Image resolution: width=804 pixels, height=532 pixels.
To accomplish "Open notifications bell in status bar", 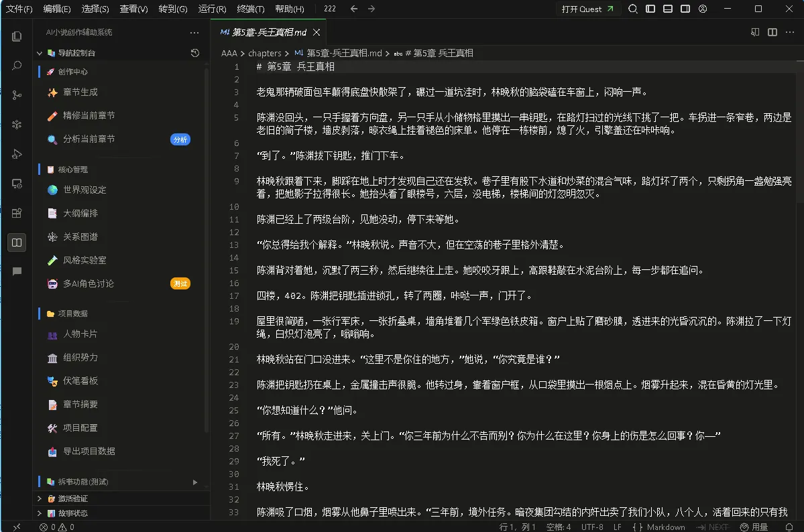I will [x=789, y=527].
